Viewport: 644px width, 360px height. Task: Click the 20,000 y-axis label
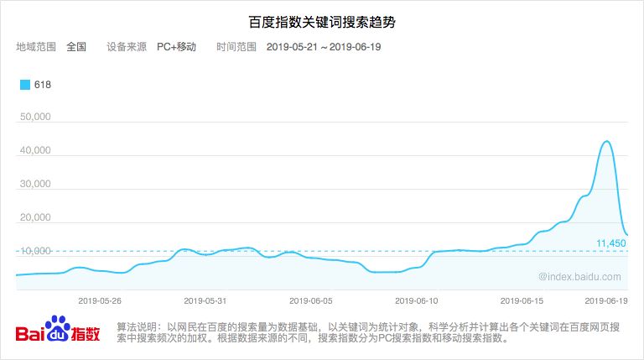pos(35,217)
